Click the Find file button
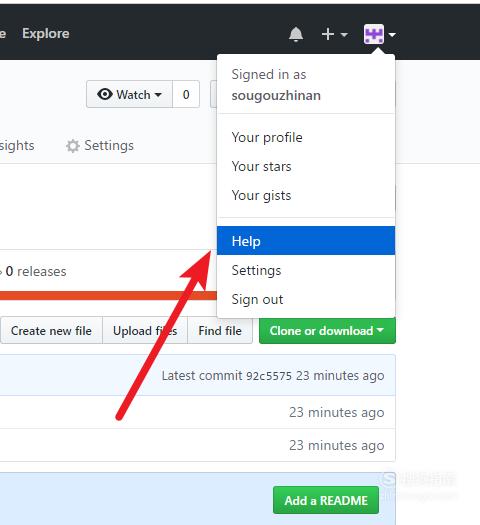The width and height of the screenshot is (480, 525). (x=220, y=330)
